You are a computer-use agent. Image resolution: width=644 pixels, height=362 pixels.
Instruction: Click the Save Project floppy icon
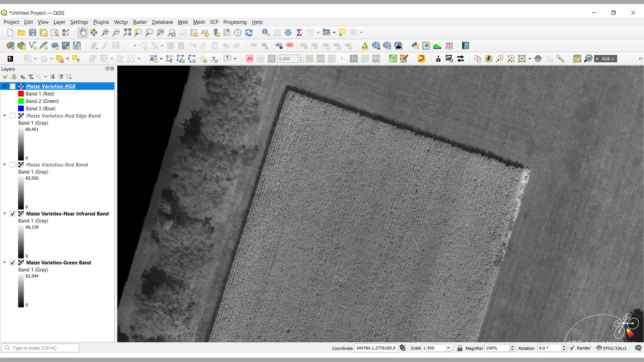coord(32,32)
